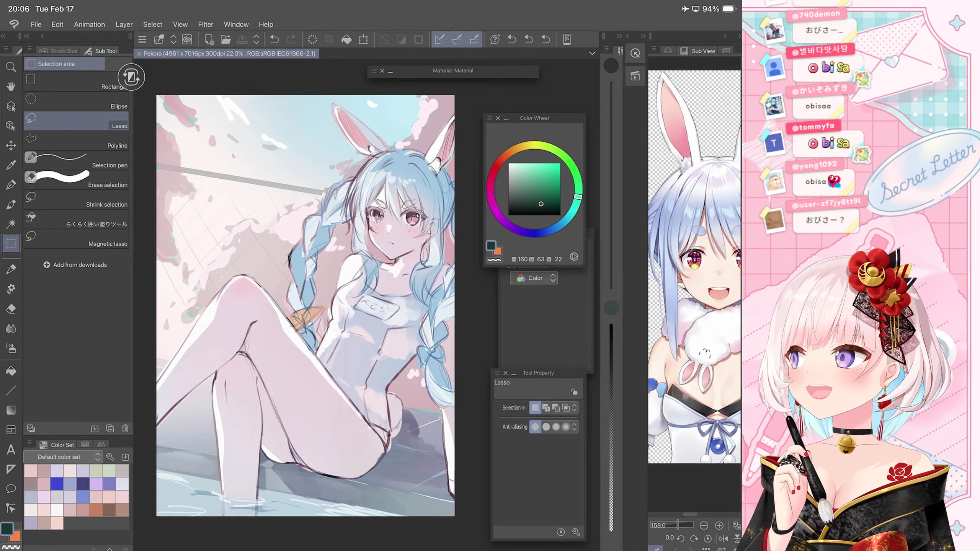Viewport: 980px width, 551px height.
Task: Switch to the Sub Tool tab
Action: (x=101, y=51)
